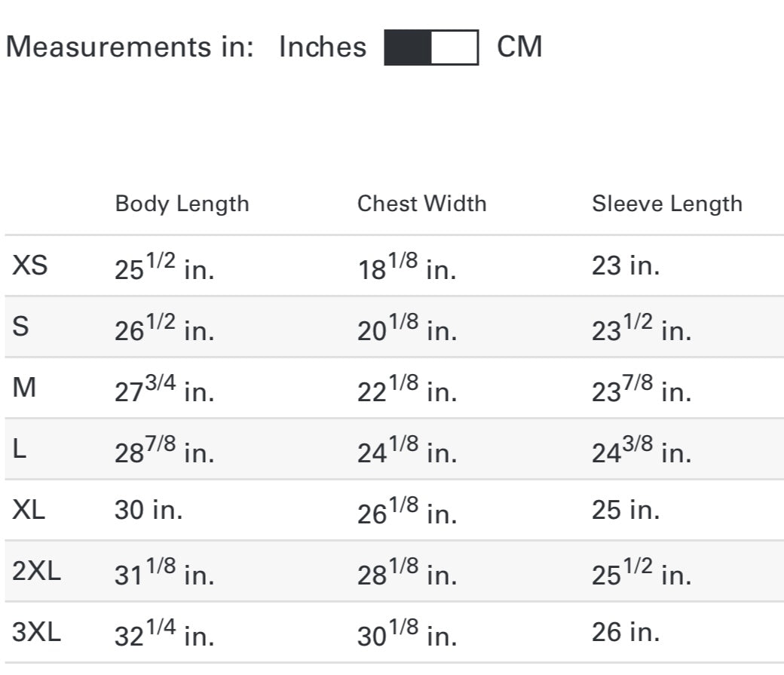Image resolution: width=784 pixels, height=675 pixels.
Task: Click the 2XL chest width 28 1/8 in. value
Action: coord(407,575)
